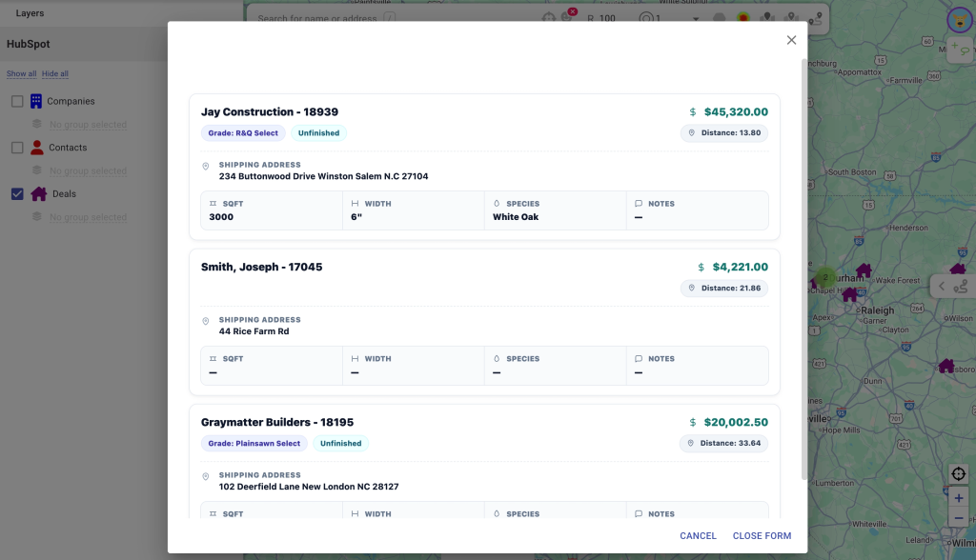This screenshot has width=976, height=560.
Task: Open group selector under Deals
Action: (88, 217)
